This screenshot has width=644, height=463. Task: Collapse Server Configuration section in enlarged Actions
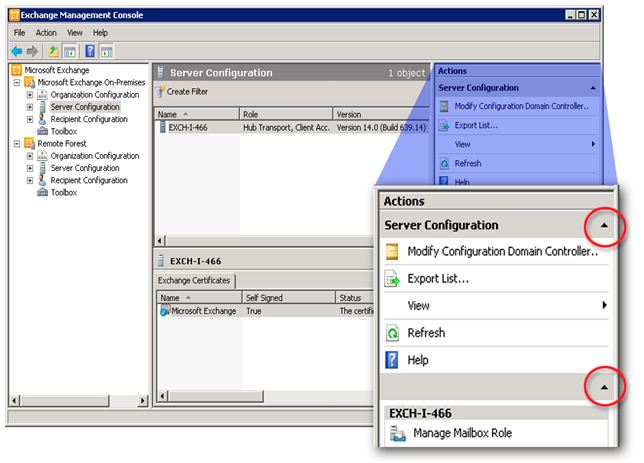click(604, 225)
